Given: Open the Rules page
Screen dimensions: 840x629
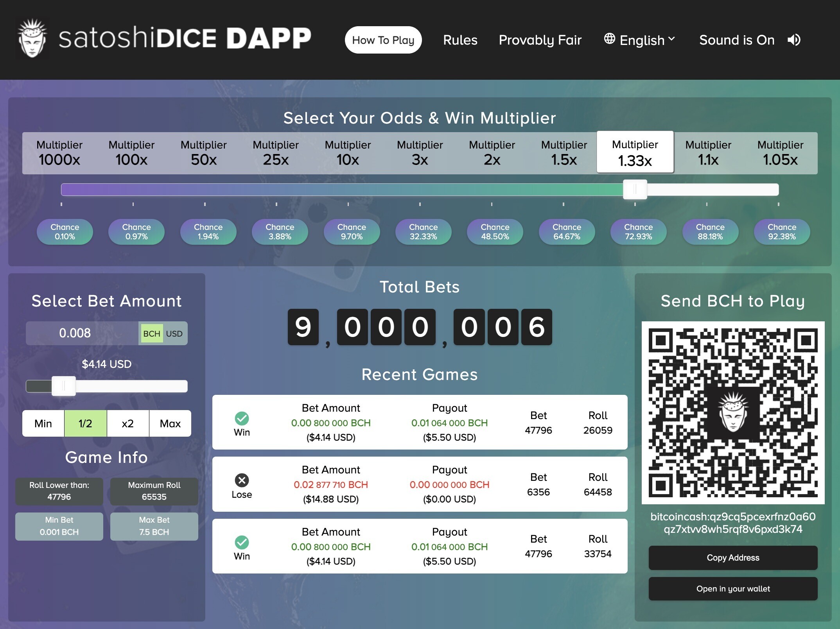Looking at the screenshot, I should [x=460, y=40].
